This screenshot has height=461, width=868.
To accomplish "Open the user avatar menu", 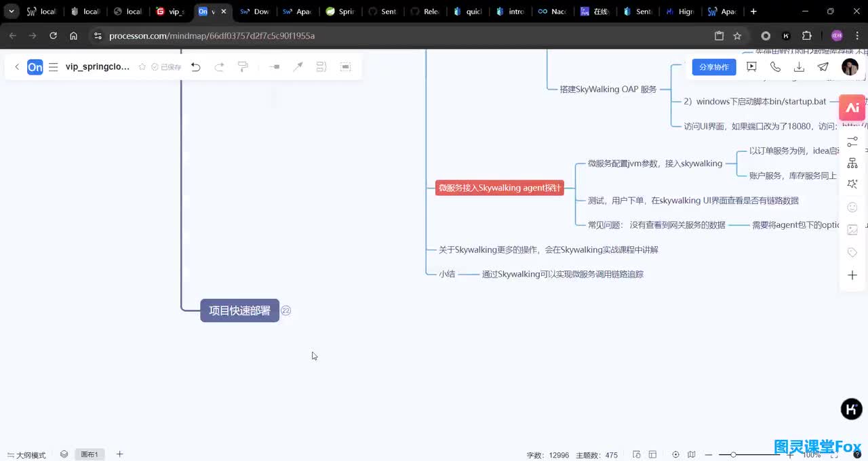I will point(850,66).
